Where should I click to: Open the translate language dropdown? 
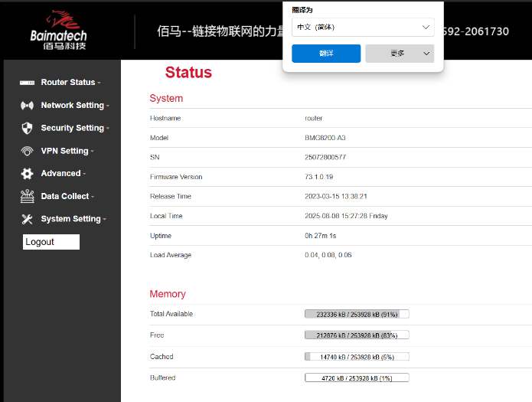tap(363, 27)
